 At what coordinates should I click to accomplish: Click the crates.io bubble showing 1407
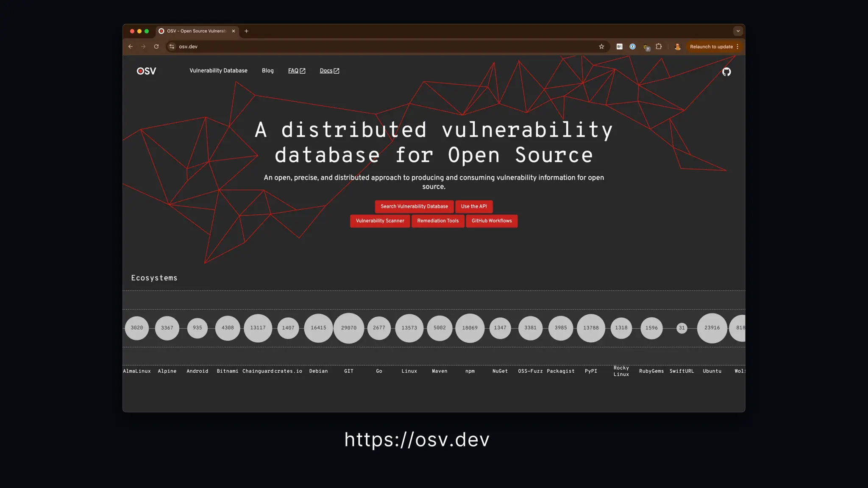(x=288, y=328)
